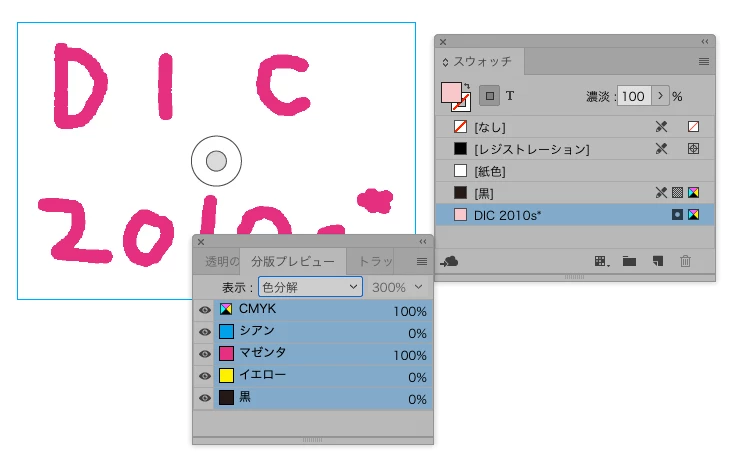This screenshot has width=742, height=467.
Task: Click non-editable pencil icon on [レジストレーション] row
Action: (661, 149)
